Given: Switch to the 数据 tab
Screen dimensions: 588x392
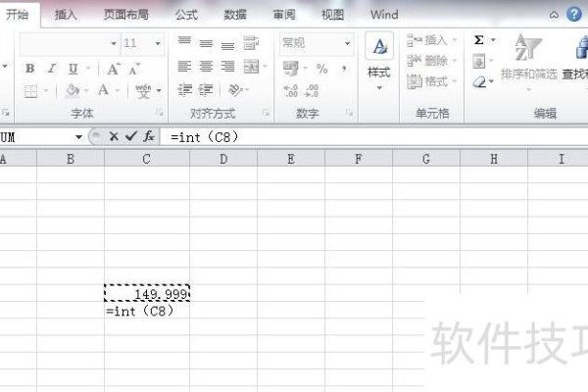Looking at the screenshot, I should pyautogui.click(x=235, y=15).
